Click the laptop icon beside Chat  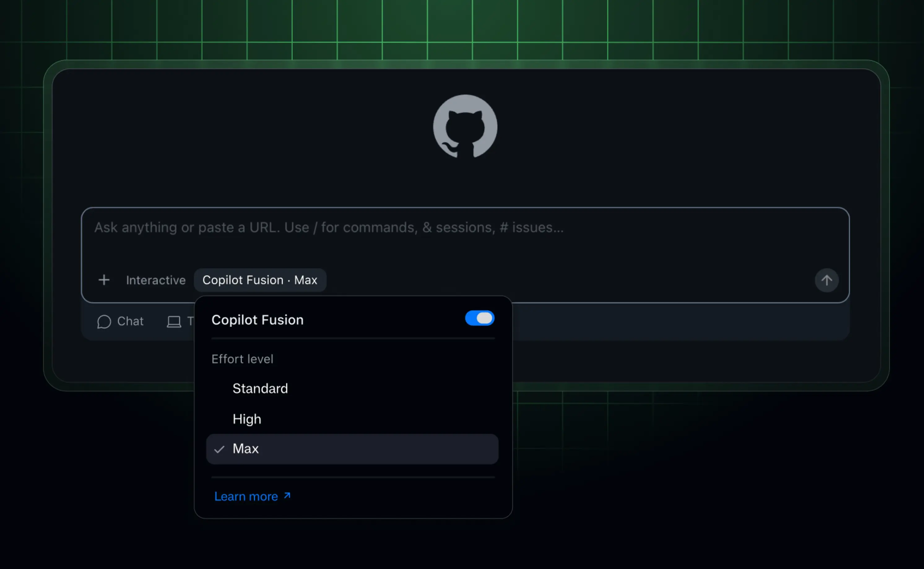[174, 322]
